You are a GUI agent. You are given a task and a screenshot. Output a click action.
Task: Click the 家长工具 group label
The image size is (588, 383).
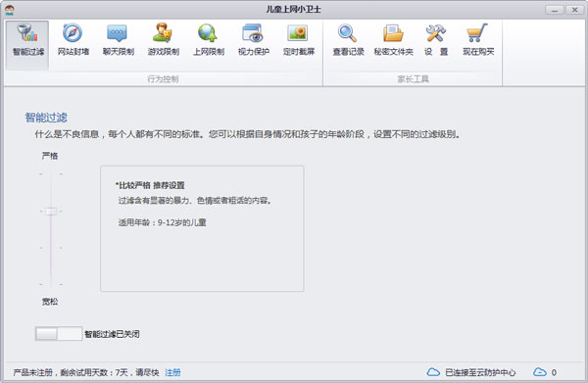[413, 79]
